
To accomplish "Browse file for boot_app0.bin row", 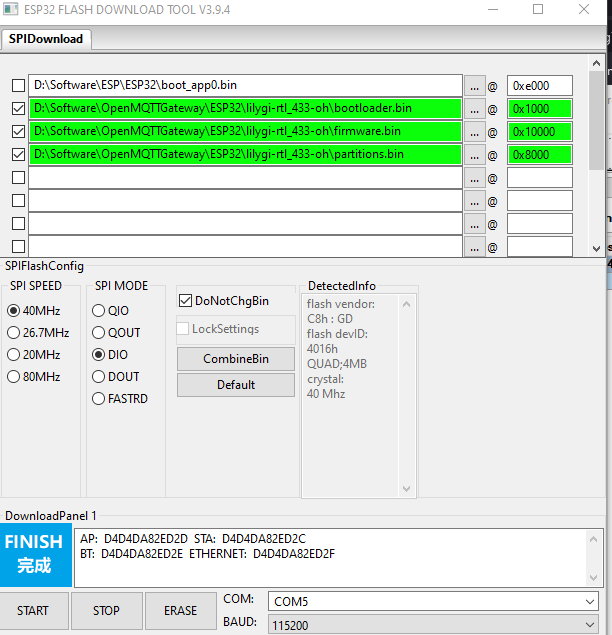I will tap(475, 86).
